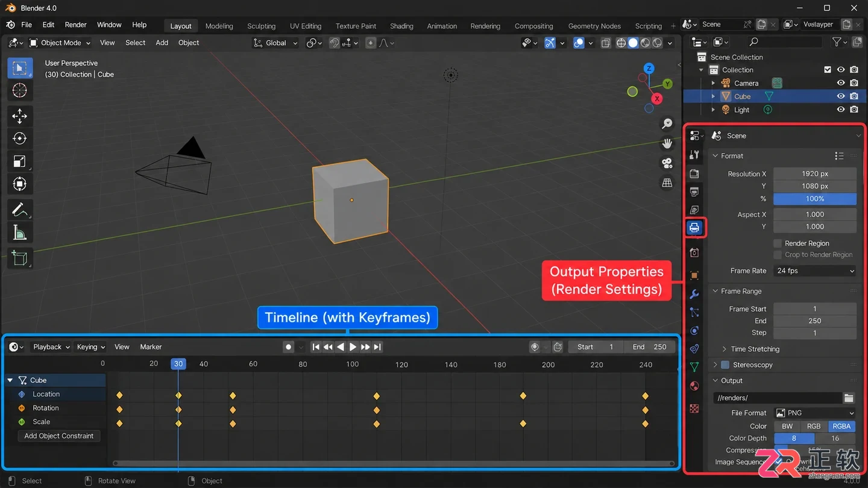Open the Playback dropdown in timeline

tap(51, 347)
